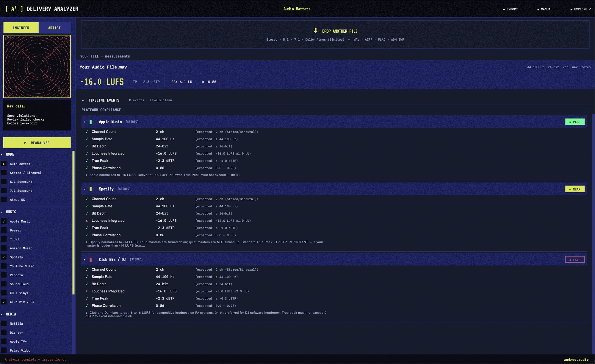595x364 pixels.
Task: Click the Reanalyze button label
Action: [40, 143]
